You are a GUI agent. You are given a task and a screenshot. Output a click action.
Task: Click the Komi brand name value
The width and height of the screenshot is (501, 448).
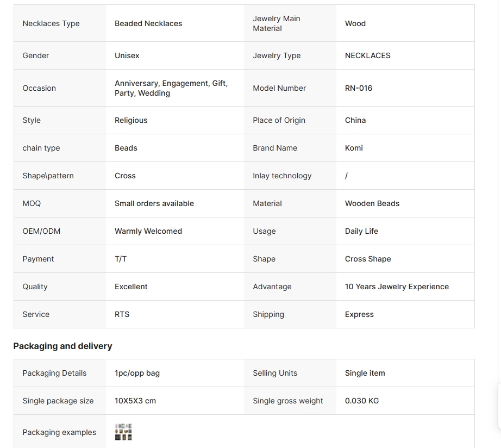[354, 148]
